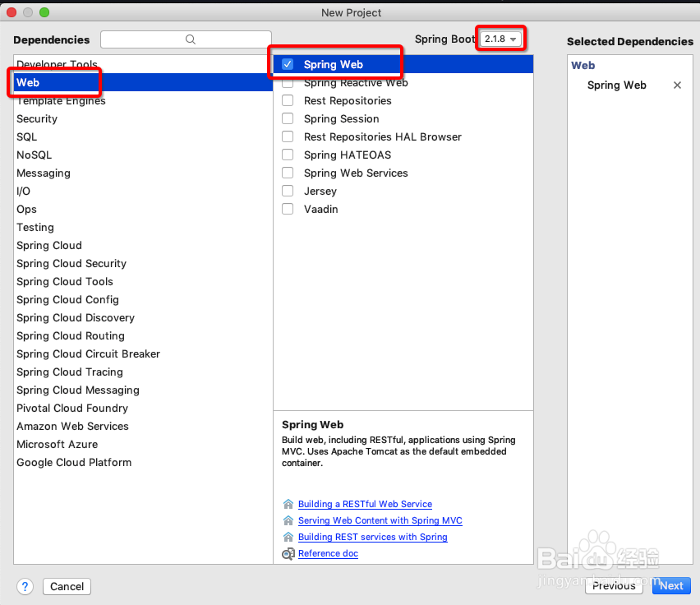Choose the Template Engines category
Screen dimensions: 700x605
tap(143, 100)
